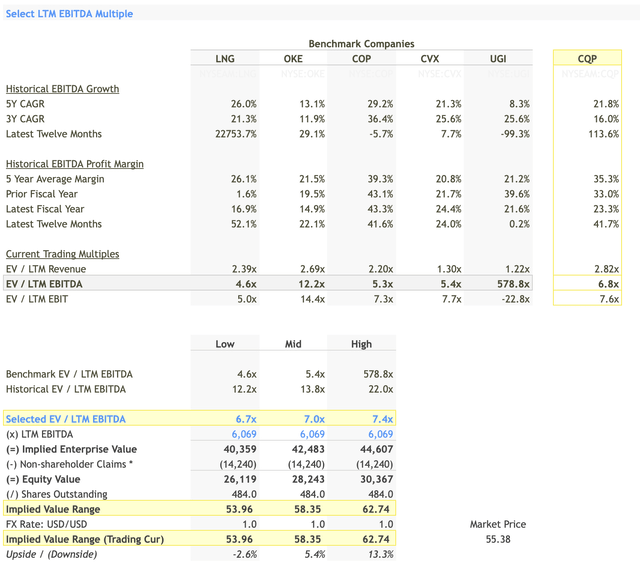Click the 'Current Trading Multiples' section label
Image resolution: width=640 pixels, height=572 pixels.
[x=62, y=254]
